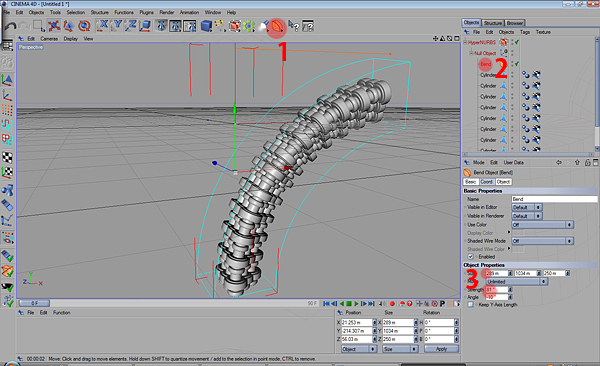Screen dimensions: 600x366
Task: Select the Rotate tool icon
Action: (84, 26)
